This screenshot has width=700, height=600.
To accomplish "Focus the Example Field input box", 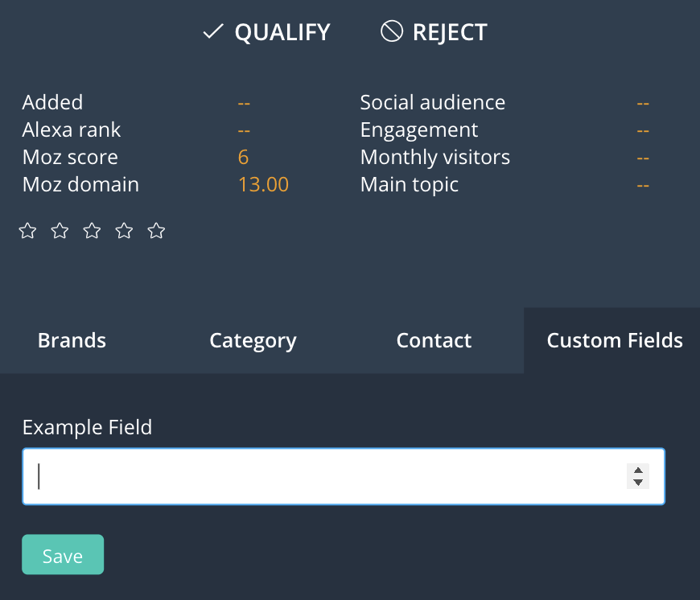I will pos(322,477).
